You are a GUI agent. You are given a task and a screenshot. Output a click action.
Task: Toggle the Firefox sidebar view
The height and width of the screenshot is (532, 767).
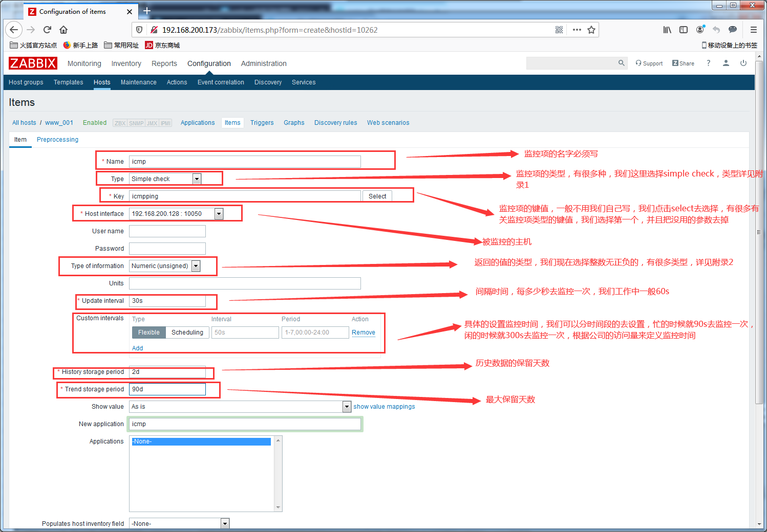[684, 30]
